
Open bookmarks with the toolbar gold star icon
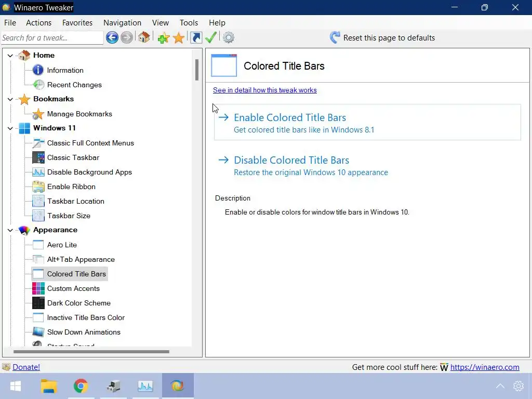(179, 37)
